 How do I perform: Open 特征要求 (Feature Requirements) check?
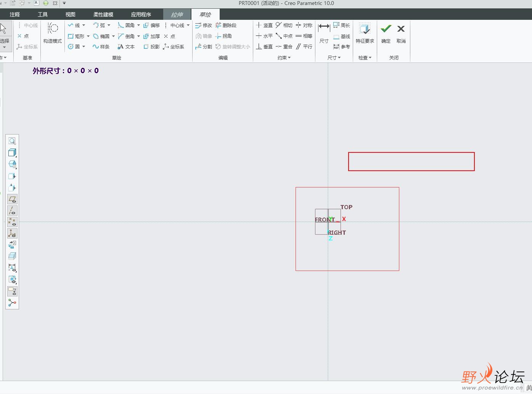coord(365,33)
